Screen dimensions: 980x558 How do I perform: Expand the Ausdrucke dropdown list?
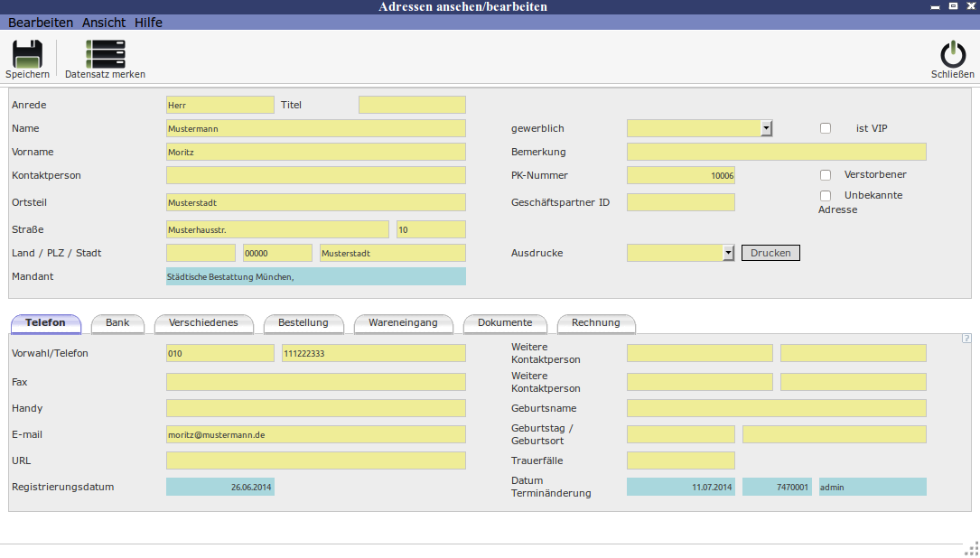tap(728, 254)
